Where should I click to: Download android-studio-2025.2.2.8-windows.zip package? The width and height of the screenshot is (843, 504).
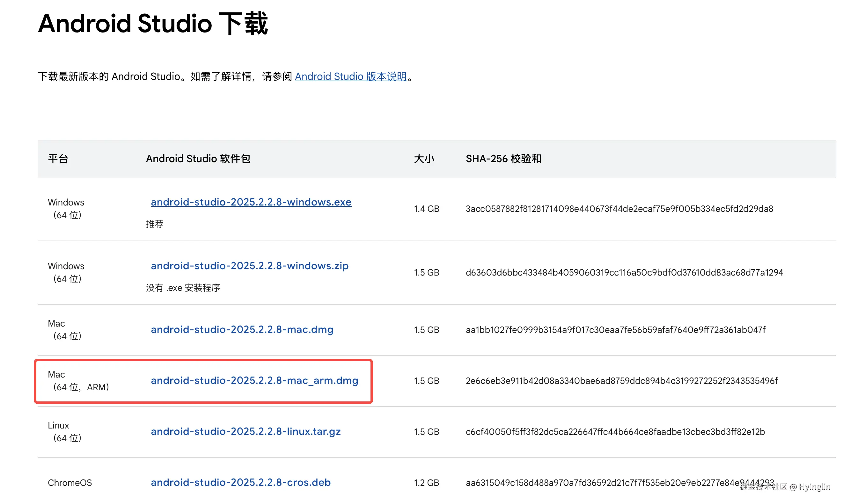[x=249, y=266]
